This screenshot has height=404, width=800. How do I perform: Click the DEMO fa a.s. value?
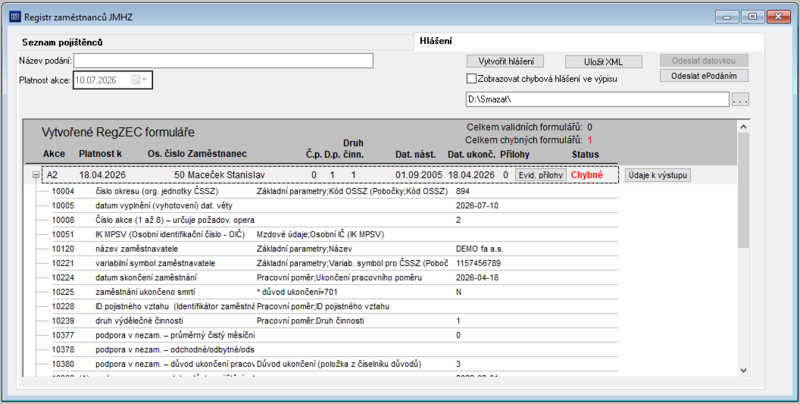[x=480, y=249]
